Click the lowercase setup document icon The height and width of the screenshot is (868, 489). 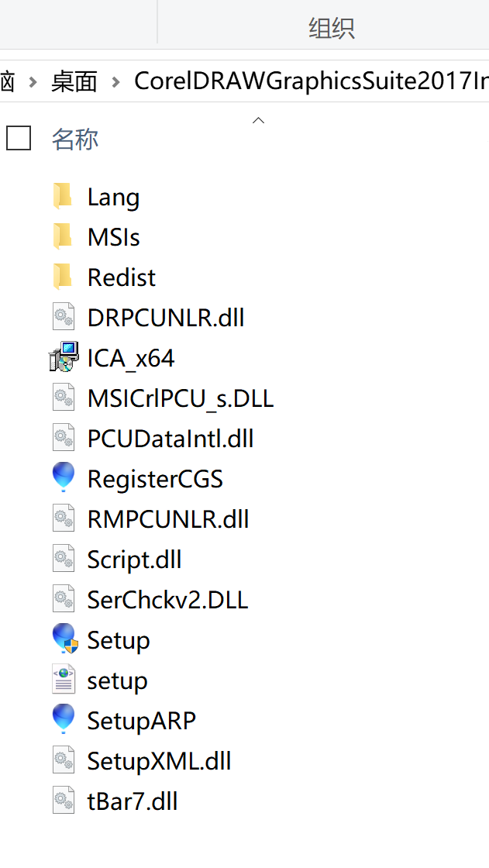click(x=63, y=679)
